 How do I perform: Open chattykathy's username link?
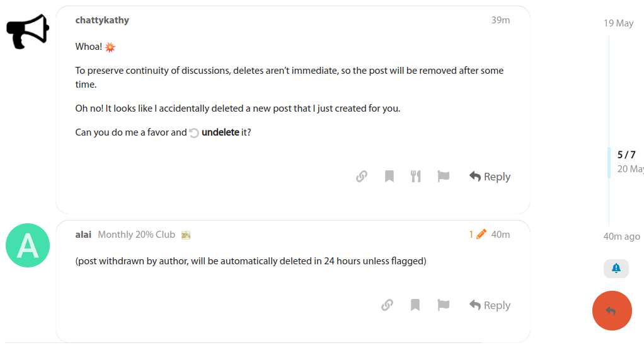(102, 20)
